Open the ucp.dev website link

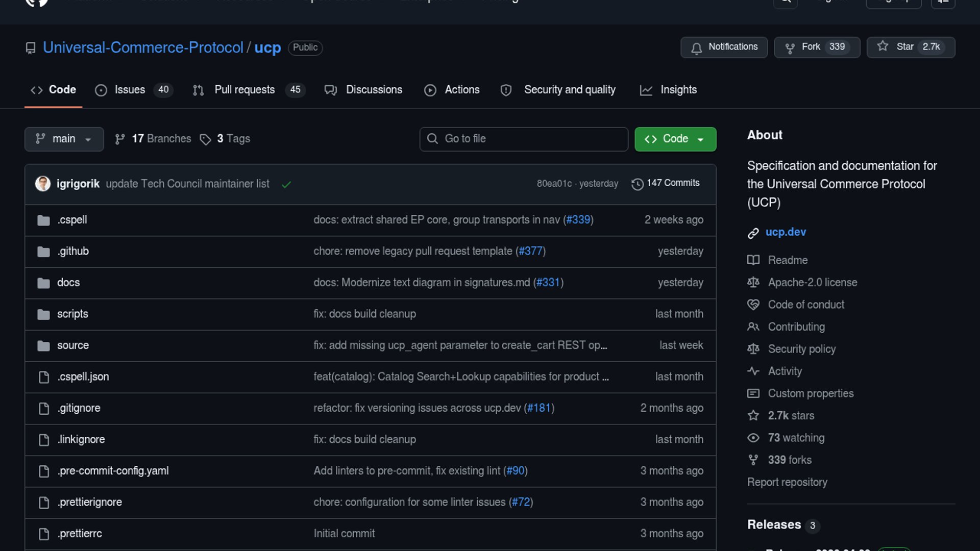[786, 232]
